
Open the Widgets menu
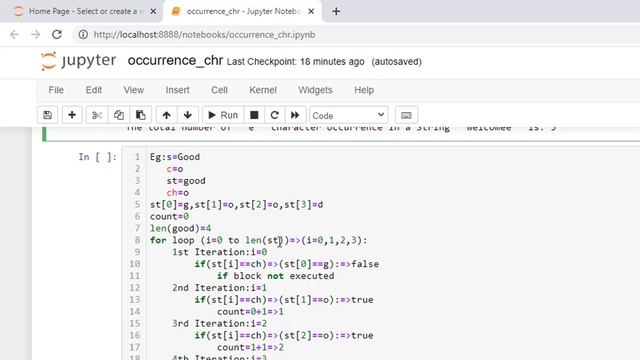click(x=315, y=90)
